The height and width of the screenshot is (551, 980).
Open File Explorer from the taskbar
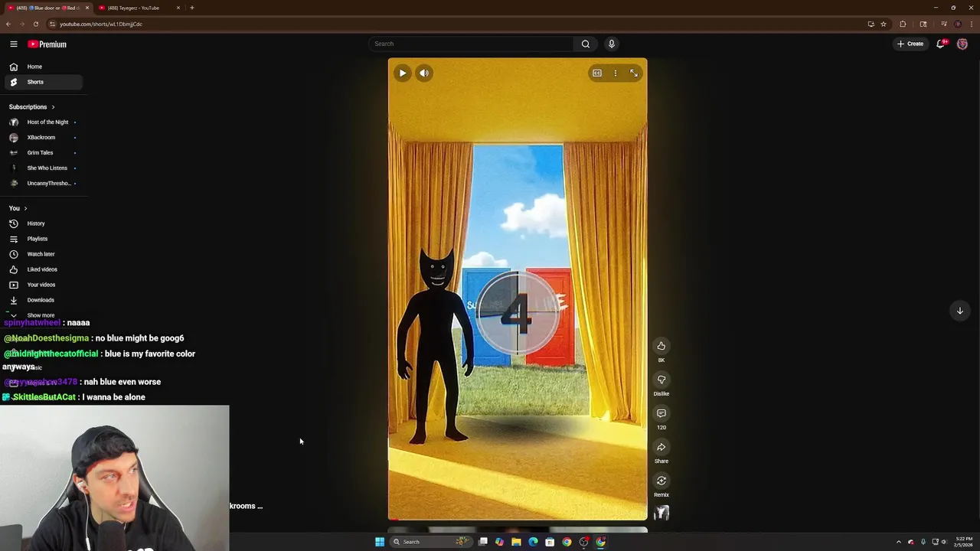coord(516,542)
